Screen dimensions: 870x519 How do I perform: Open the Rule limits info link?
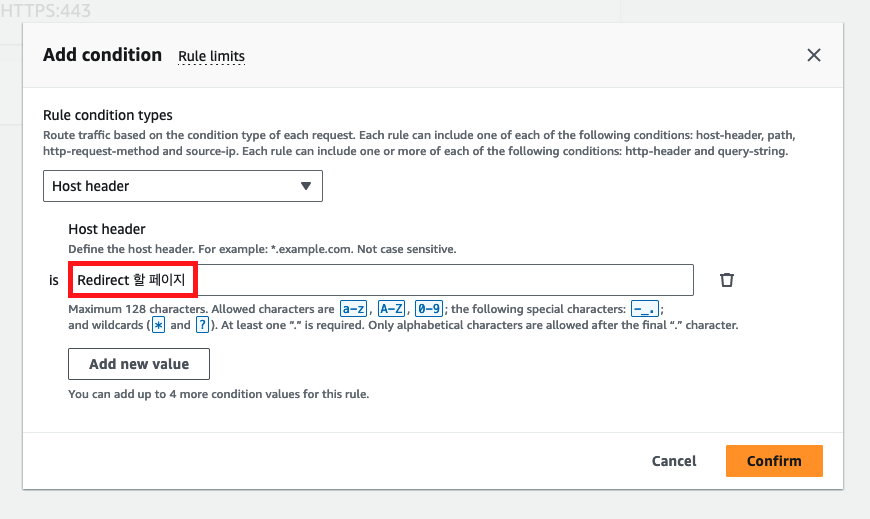coord(211,56)
